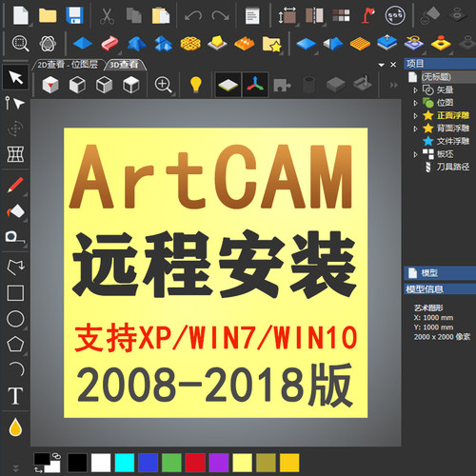The width and height of the screenshot is (476, 476).
Task: Cut with the scissors icon
Action: click(x=108, y=16)
